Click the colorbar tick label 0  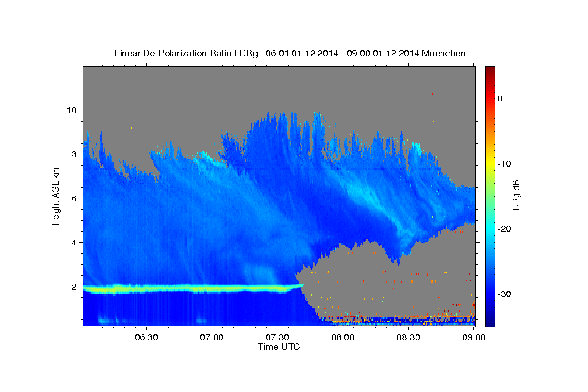tap(500, 98)
